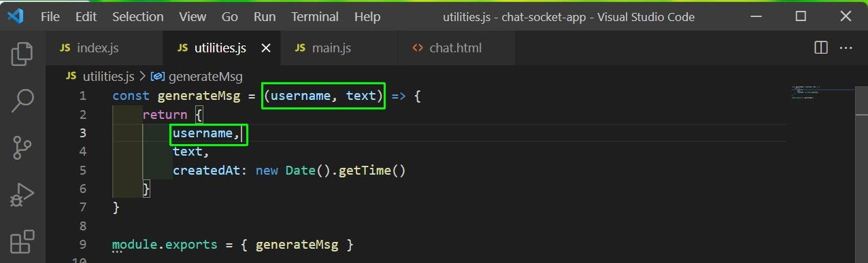
Task: Open the Help menu
Action: tap(367, 17)
